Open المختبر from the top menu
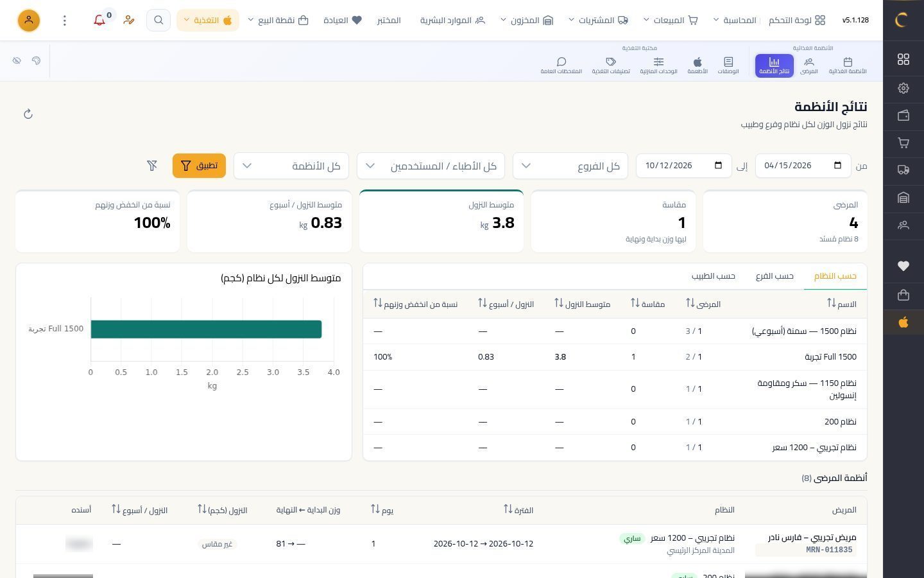Screen dimensions: 924x578 389,21
